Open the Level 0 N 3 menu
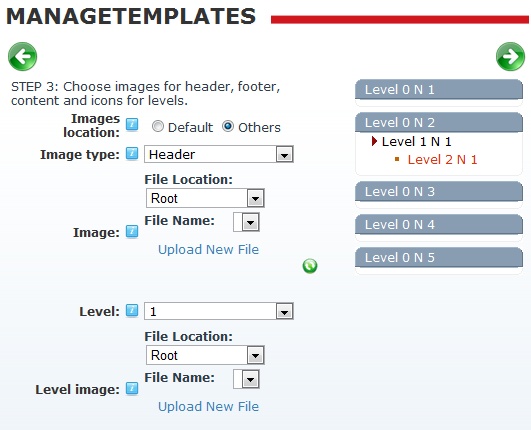This screenshot has width=531, height=430. coord(439,192)
